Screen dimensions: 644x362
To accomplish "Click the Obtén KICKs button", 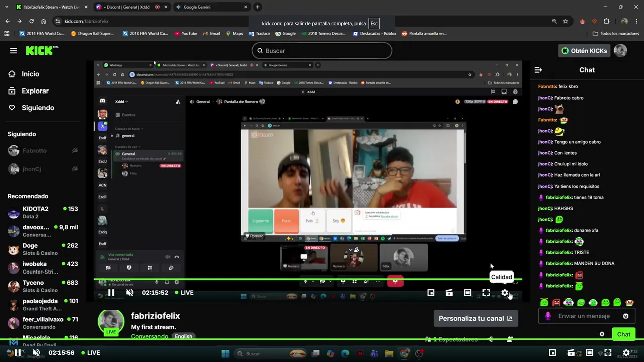I will (x=585, y=51).
